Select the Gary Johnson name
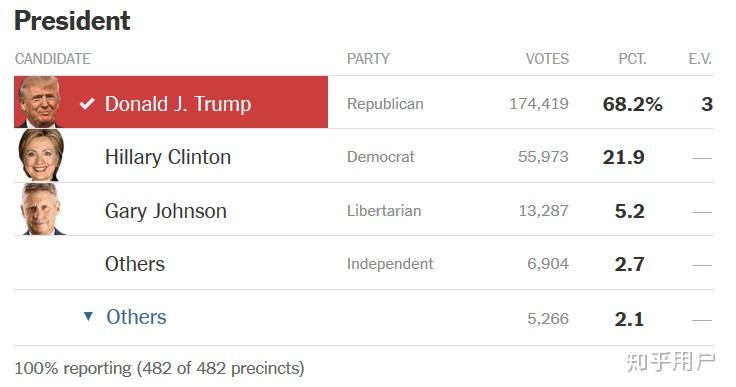Viewport: 736px width, 387px height. tap(166, 211)
